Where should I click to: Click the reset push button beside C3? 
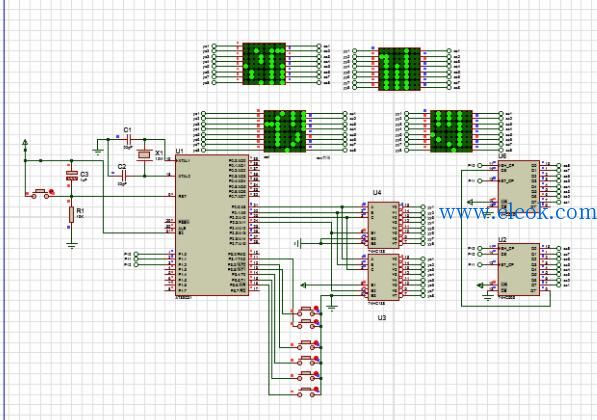[x=41, y=193]
